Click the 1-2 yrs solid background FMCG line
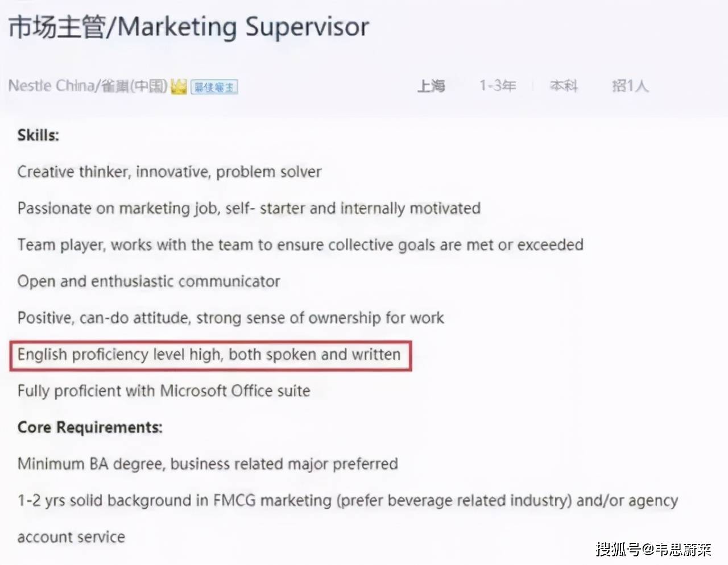728x565 pixels. click(x=348, y=501)
